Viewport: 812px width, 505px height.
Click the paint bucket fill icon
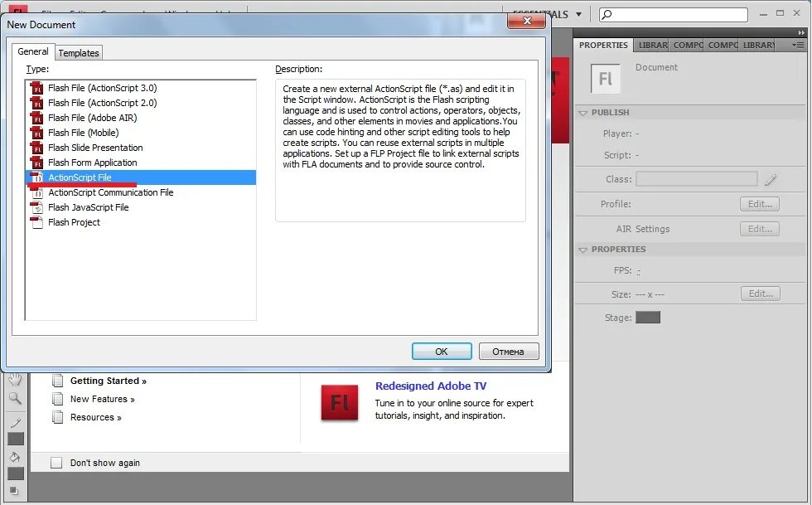[15, 457]
